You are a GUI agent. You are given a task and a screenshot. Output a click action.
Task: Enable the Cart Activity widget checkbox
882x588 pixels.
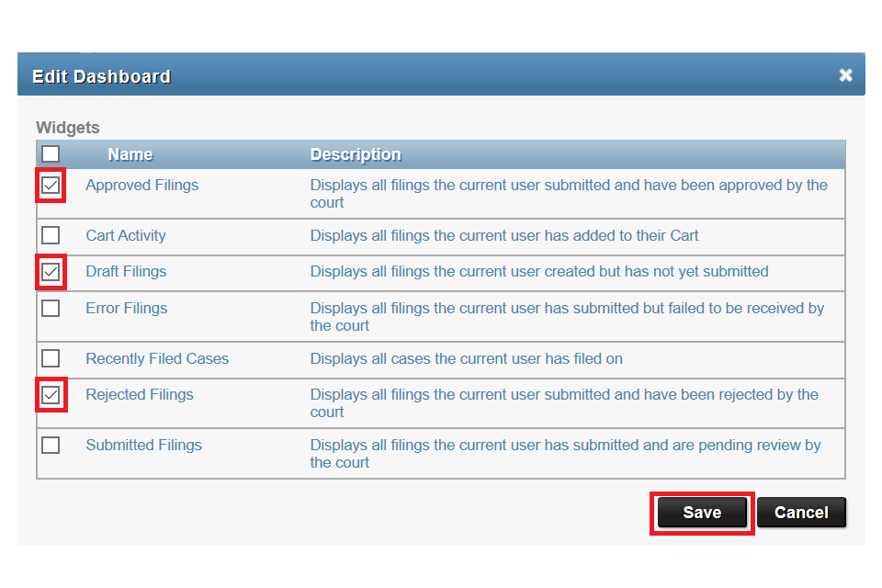click(x=51, y=235)
